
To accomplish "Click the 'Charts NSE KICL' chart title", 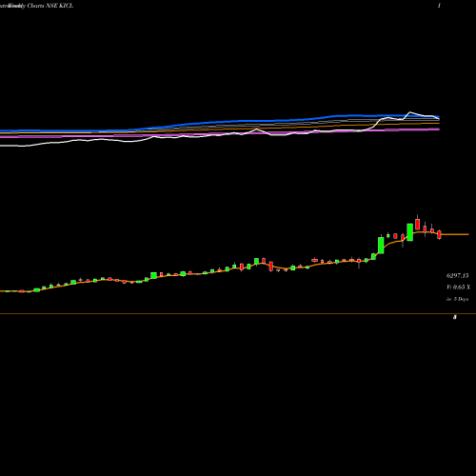I will 50,6.
